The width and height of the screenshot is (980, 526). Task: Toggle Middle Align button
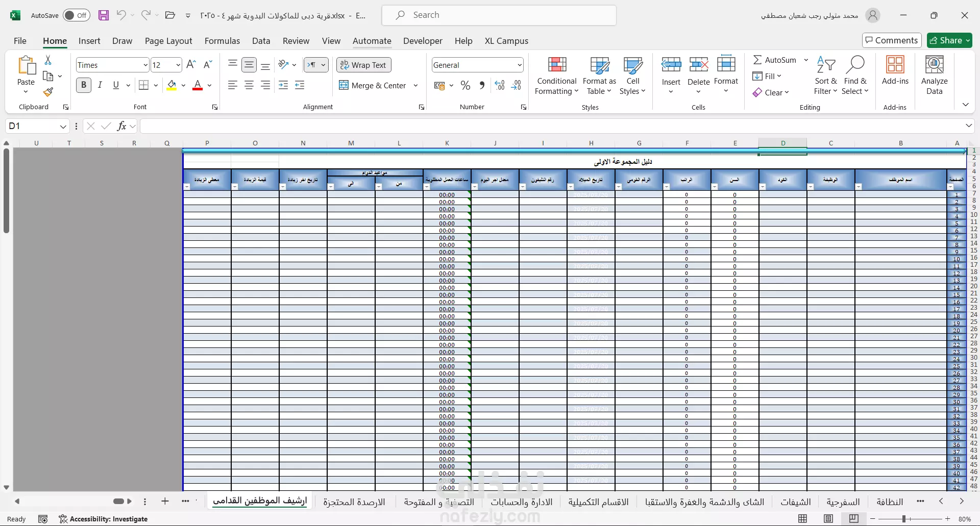(249, 65)
